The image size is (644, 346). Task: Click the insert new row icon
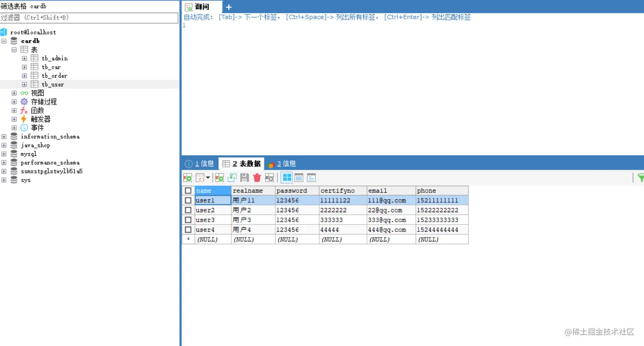[220, 178]
